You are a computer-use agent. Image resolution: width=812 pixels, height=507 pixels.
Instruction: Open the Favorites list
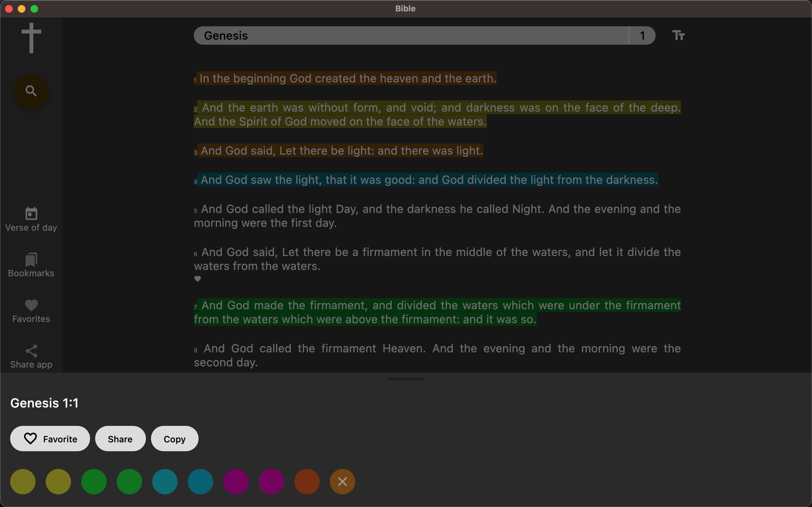[30, 310]
